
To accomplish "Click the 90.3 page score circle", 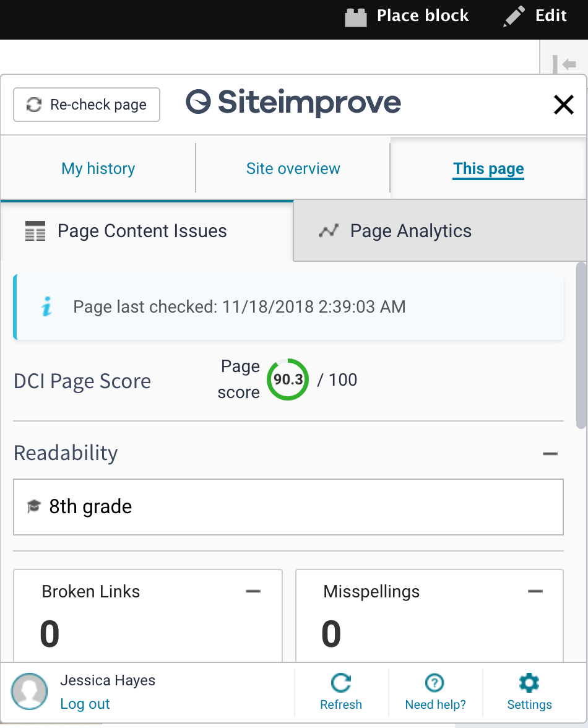I will (288, 379).
